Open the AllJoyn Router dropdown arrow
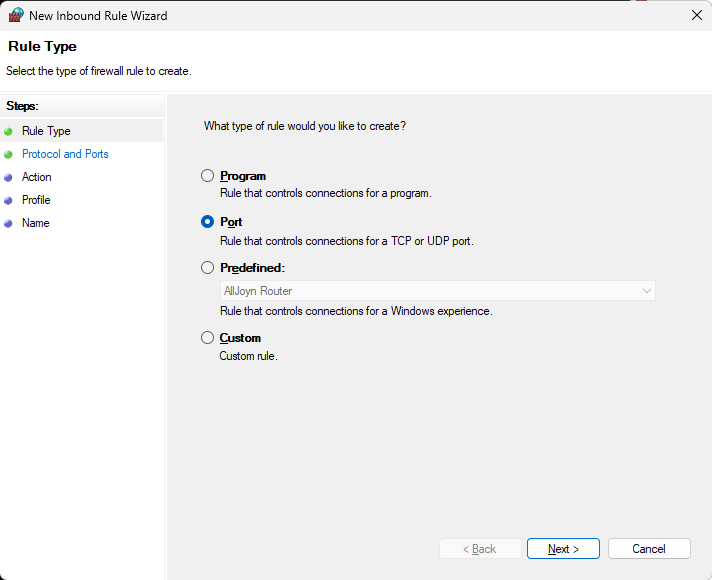The image size is (712, 580). pyautogui.click(x=646, y=291)
